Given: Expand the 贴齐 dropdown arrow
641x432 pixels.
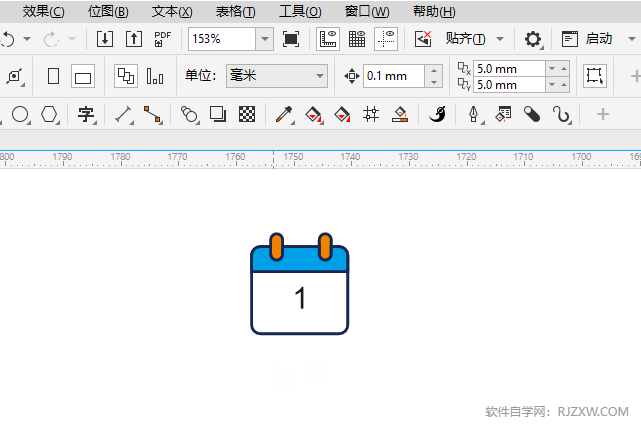Looking at the screenshot, I should point(500,39).
